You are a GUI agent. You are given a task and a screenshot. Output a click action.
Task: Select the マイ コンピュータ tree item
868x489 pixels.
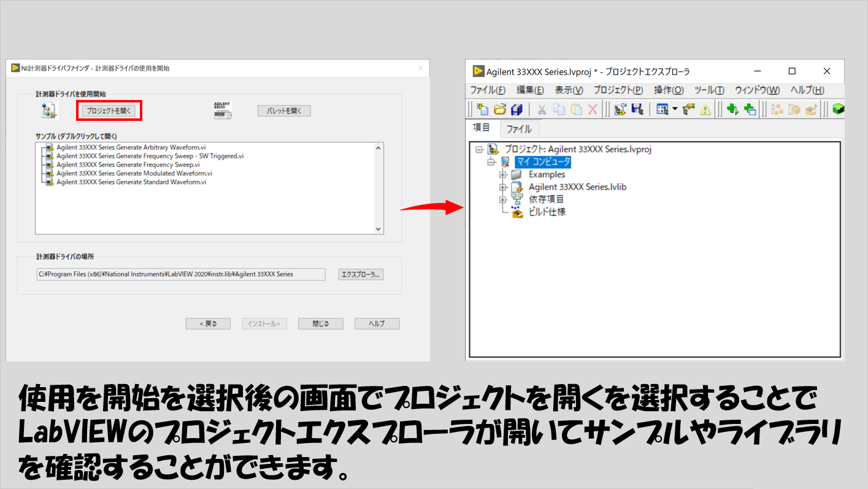543,162
